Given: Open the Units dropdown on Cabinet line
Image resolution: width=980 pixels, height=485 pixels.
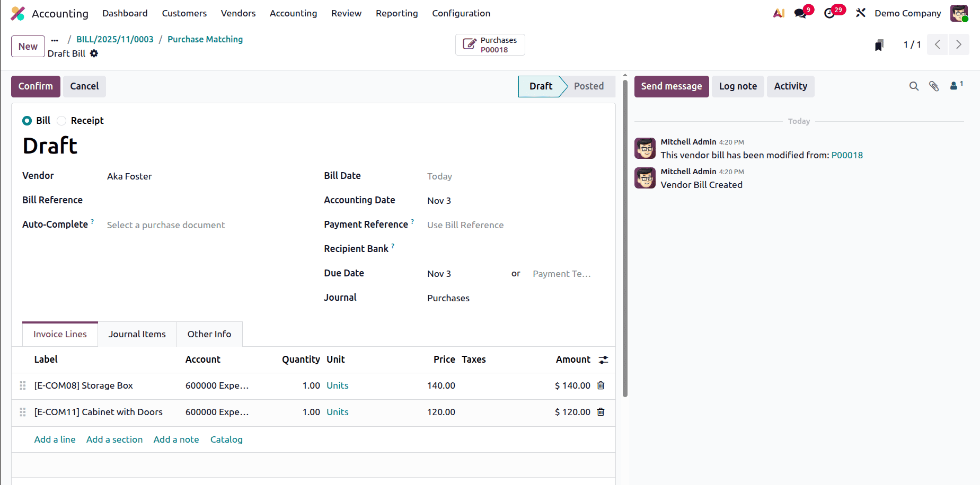Looking at the screenshot, I should [x=337, y=411].
